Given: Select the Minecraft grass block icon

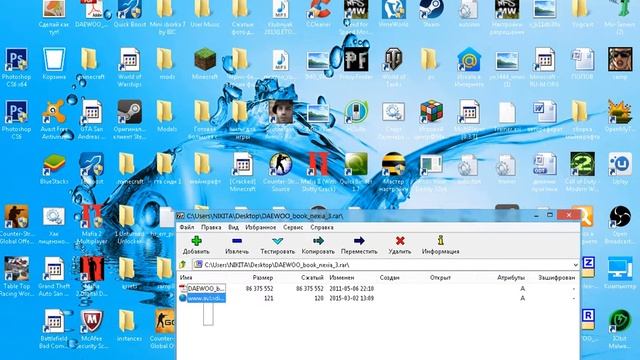Looking at the screenshot, I should (205, 64).
